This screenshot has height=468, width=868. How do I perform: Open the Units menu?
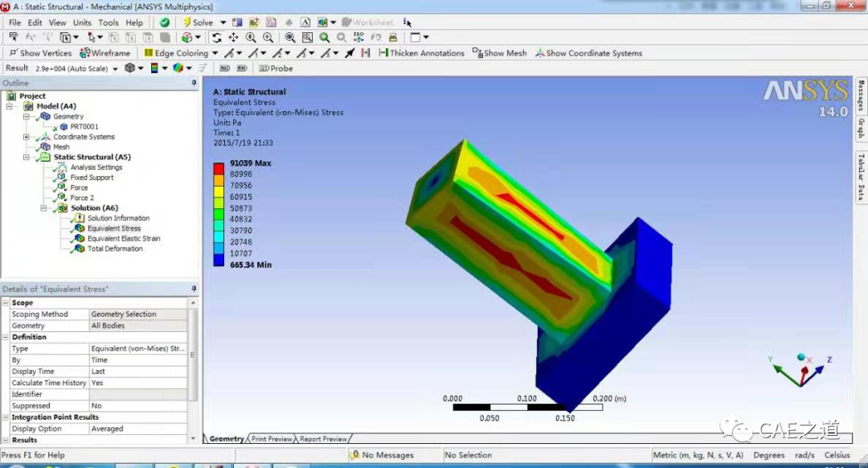(x=82, y=23)
